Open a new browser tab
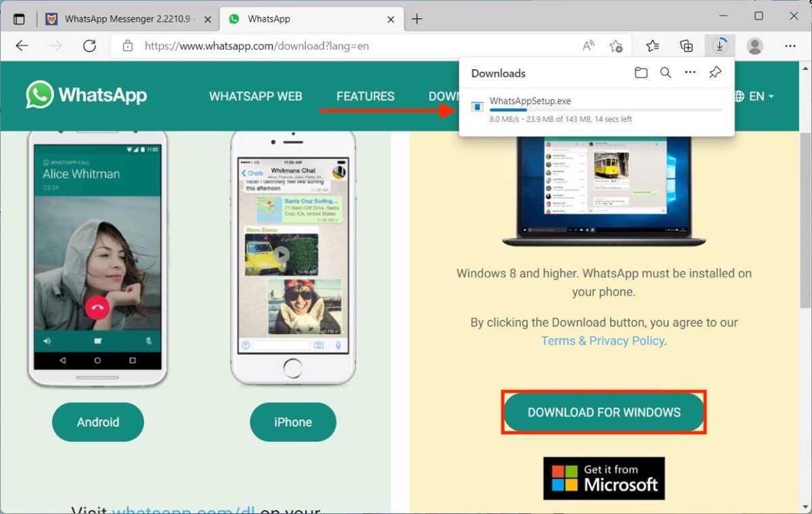 coord(417,19)
